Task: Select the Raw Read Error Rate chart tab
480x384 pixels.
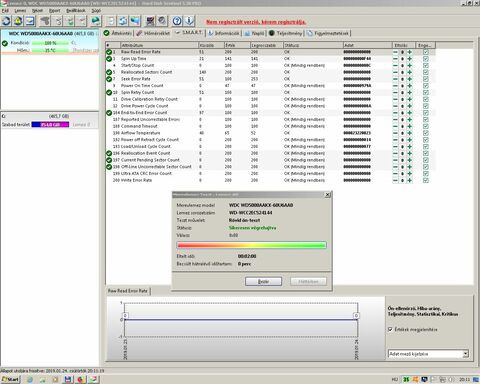Action: (x=128, y=291)
